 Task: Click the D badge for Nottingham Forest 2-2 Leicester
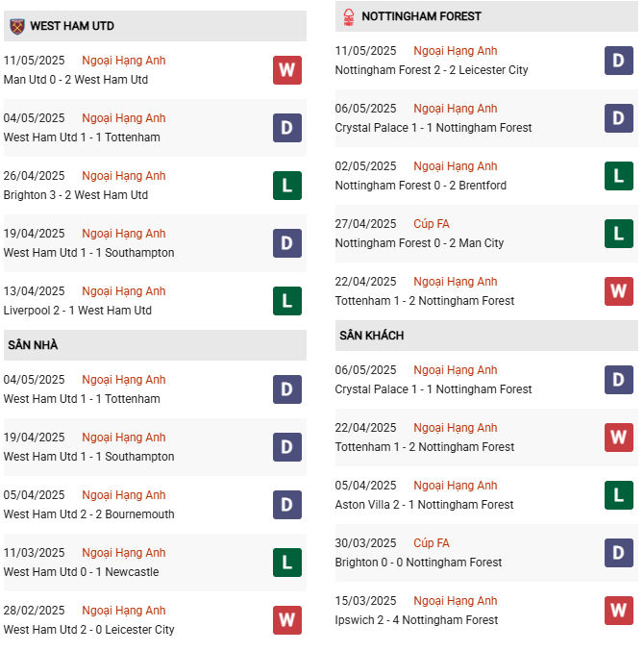tap(619, 61)
